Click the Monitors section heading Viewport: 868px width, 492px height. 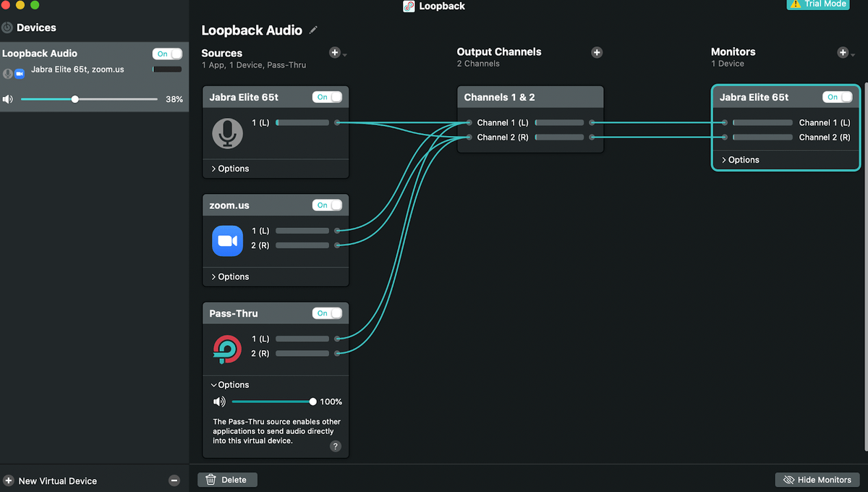tap(733, 52)
